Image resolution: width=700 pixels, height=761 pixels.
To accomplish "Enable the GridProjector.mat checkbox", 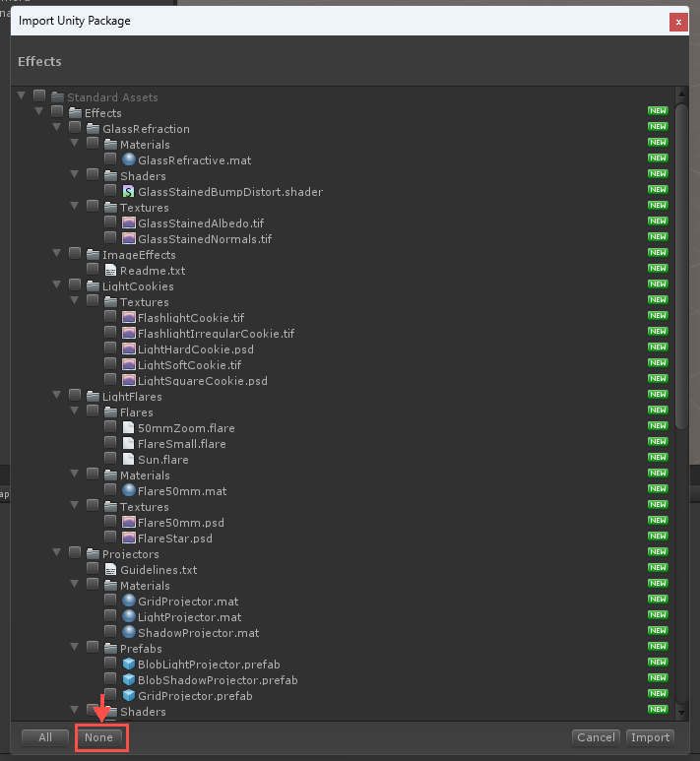I will [x=110, y=600].
